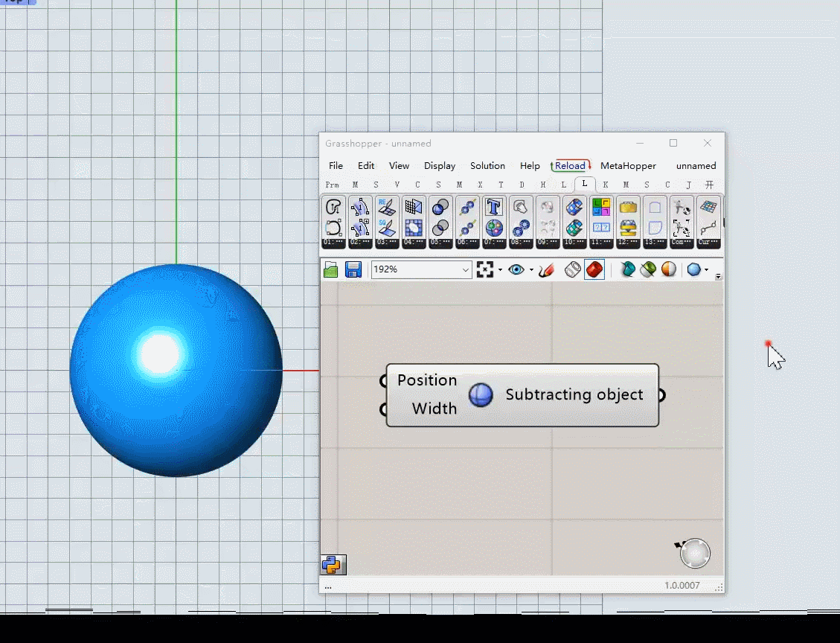Choose the yellow box with blue arrow icon
Screen dimensions: 840x643
coord(628,228)
